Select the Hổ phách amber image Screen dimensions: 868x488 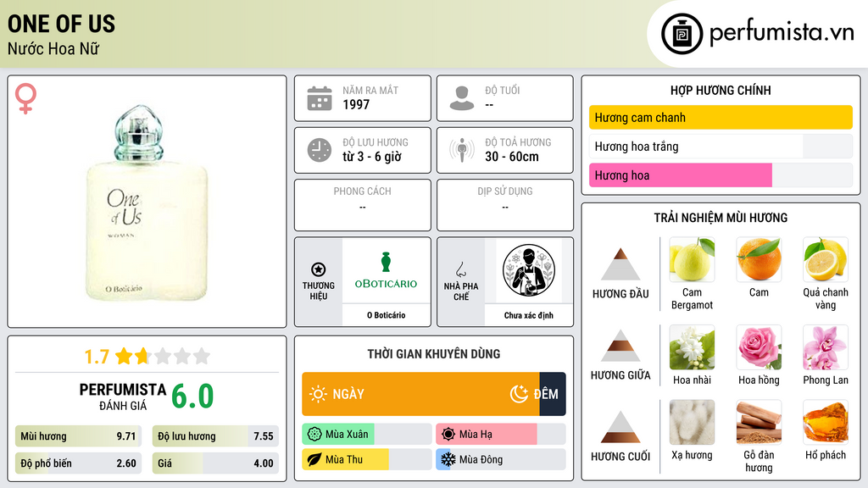click(826, 423)
